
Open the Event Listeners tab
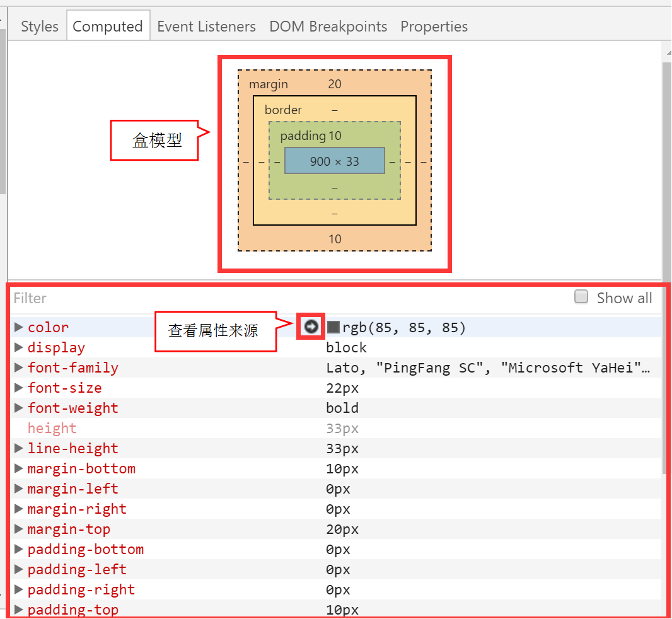[x=206, y=26]
